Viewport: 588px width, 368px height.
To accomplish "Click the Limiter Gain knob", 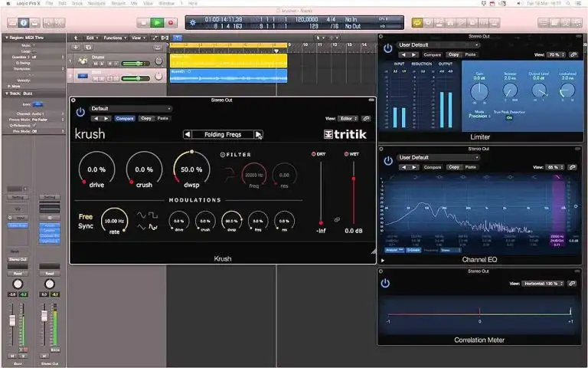I will 479,91.
